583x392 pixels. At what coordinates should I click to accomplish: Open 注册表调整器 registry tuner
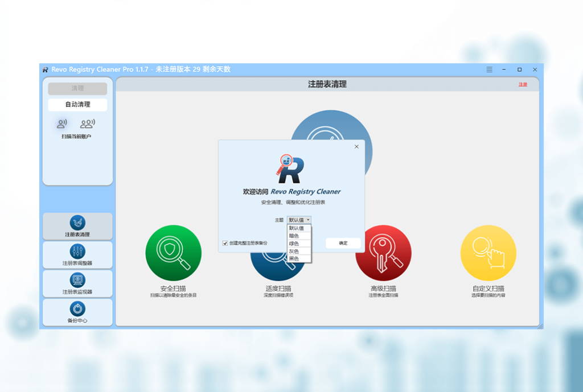(77, 255)
